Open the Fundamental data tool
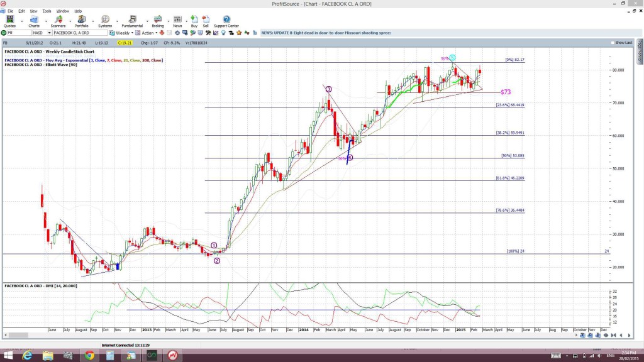 [132, 21]
